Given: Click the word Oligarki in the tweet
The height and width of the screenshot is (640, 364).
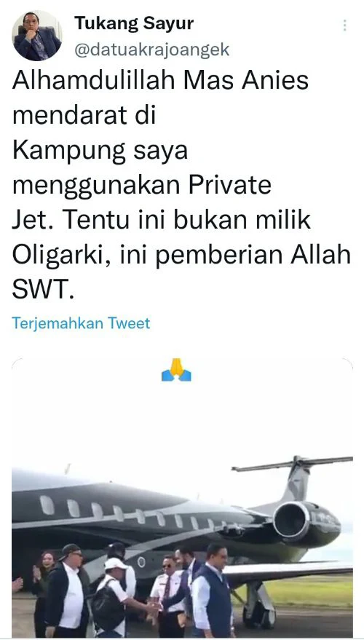Looking at the screenshot, I should [x=60, y=256].
